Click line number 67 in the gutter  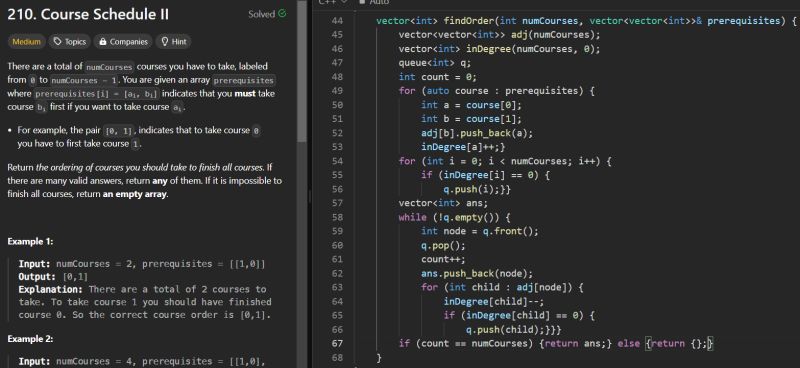point(337,344)
